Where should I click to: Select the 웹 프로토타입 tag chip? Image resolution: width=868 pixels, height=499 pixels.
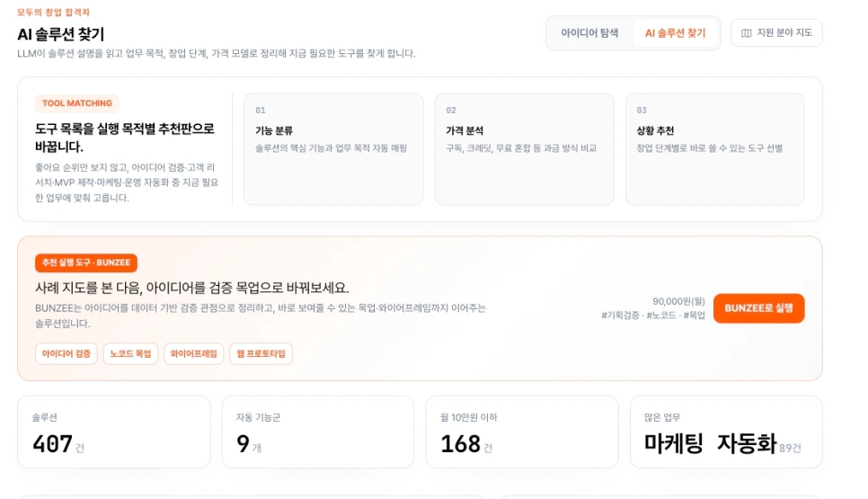261,353
